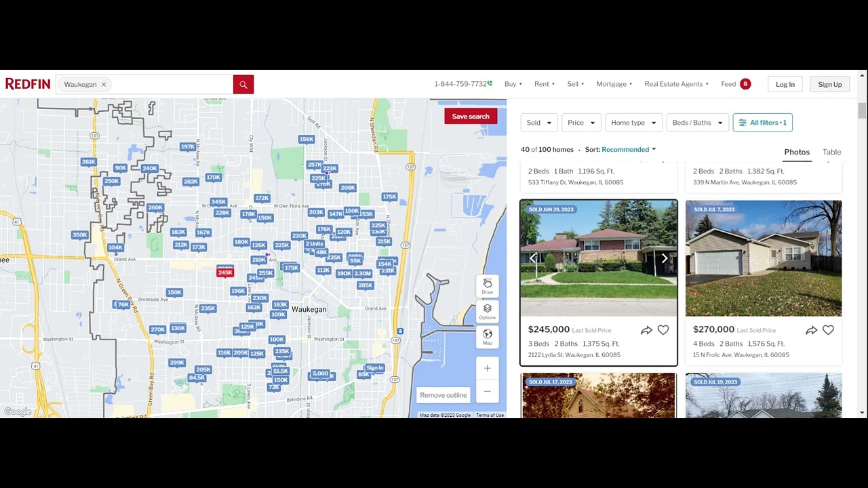Open the Beds / Baths dropdown
868x488 pixels.
point(697,123)
